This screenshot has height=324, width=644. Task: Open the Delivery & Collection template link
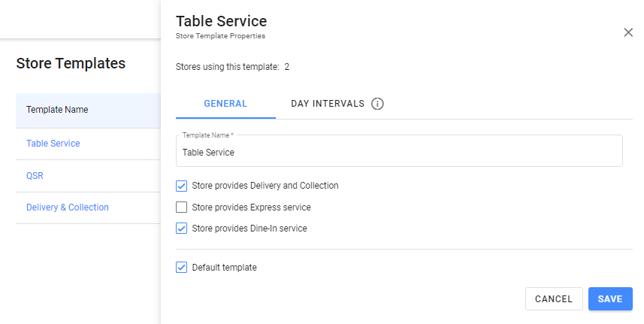point(68,207)
